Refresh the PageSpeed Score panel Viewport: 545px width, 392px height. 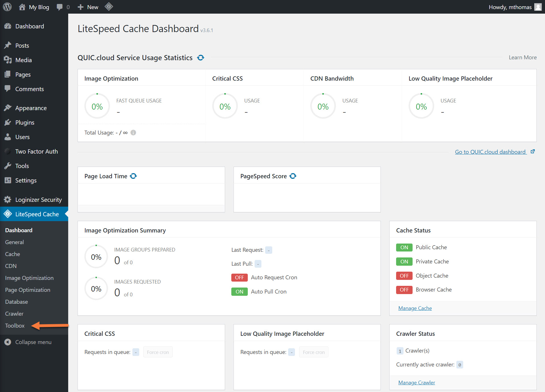click(x=293, y=176)
